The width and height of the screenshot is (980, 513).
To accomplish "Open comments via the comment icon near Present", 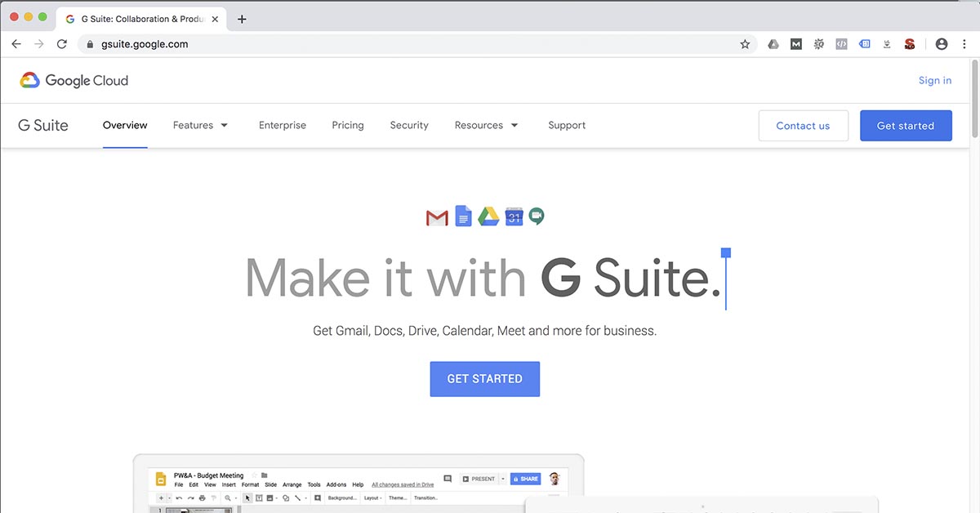I will coord(448,479).
